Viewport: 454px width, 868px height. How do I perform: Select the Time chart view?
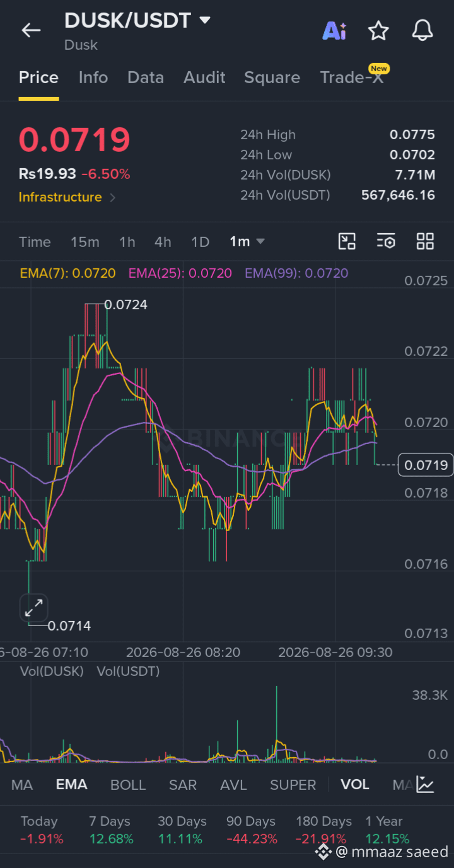[x=35, y=242]
